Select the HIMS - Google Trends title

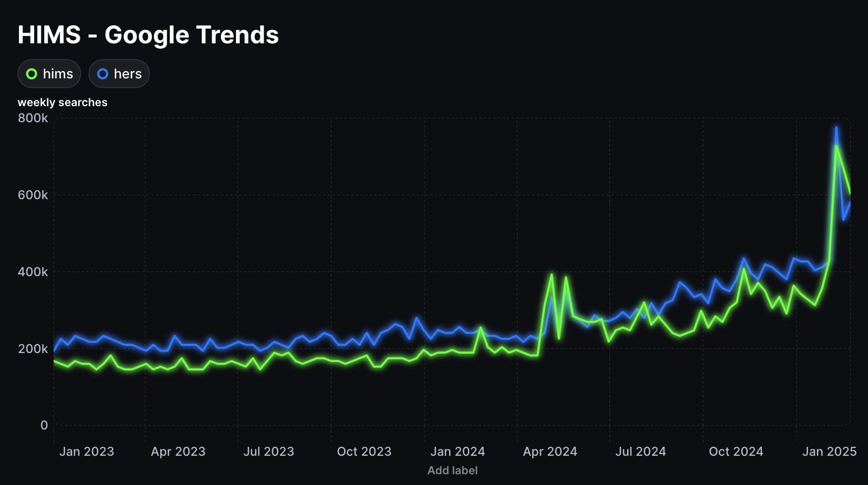[x=148, y=35]
